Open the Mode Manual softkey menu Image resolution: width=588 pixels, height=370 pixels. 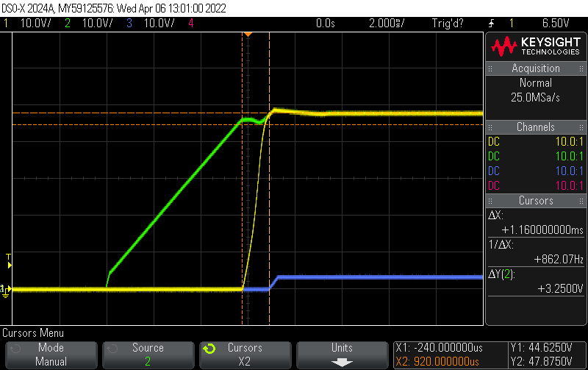[x=51, y=354]
